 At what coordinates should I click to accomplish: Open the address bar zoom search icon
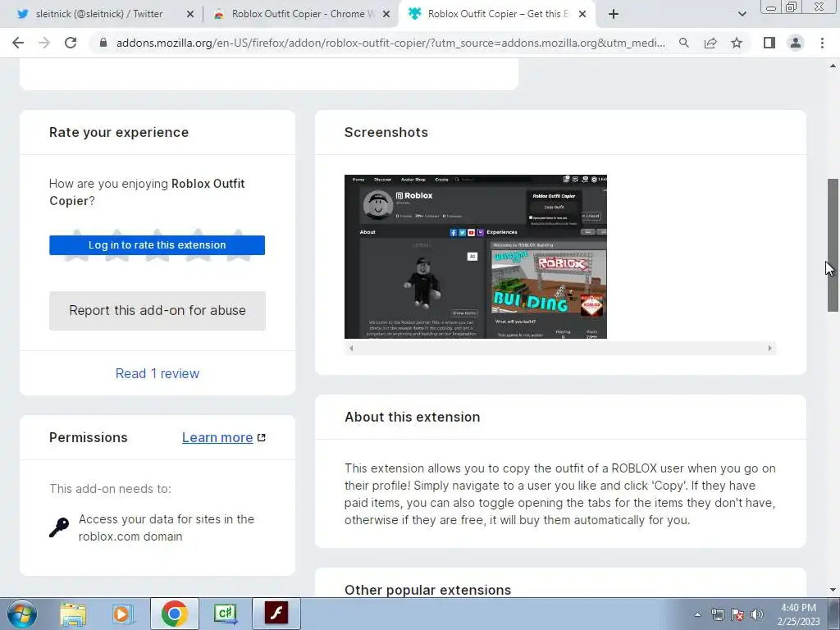(684, 43)
